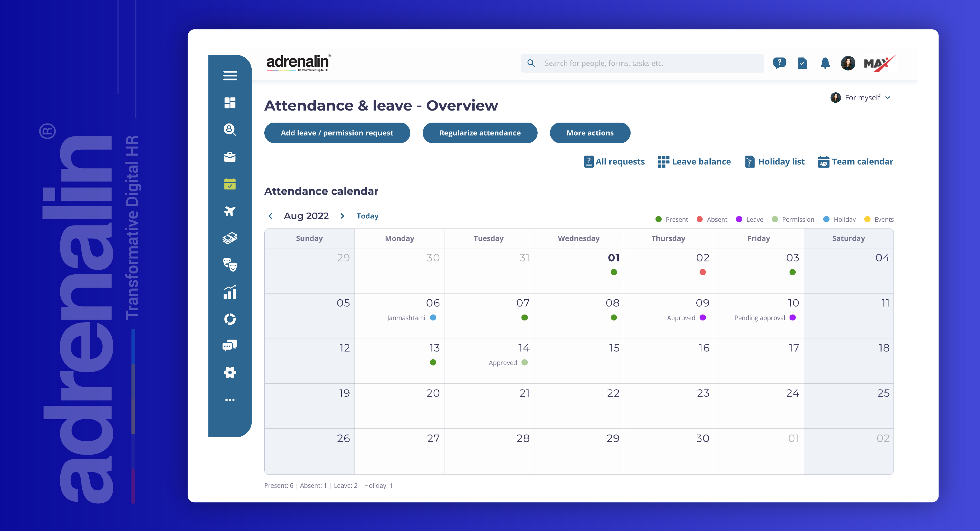Select the payroll money icon
Screen dimensions: 980x531
230,239
